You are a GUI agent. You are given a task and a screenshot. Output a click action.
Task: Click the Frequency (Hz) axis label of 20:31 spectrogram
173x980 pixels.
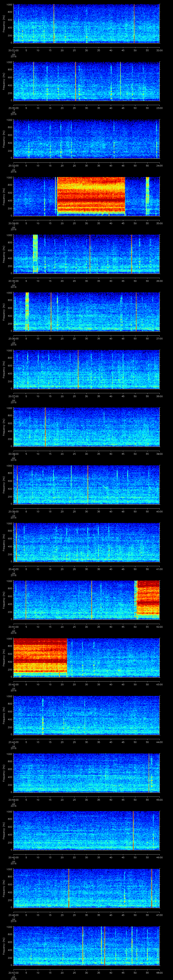(x=4, y=24)
